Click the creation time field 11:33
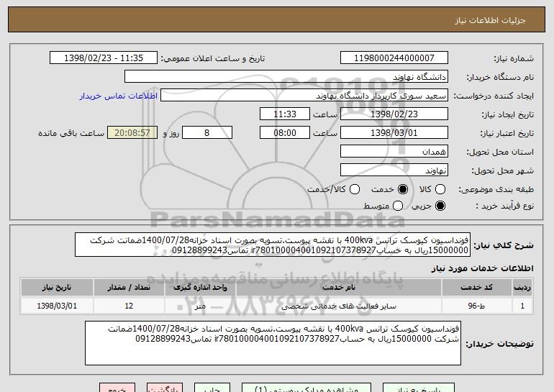The height and width of the screenshot is (392, 554). click(285, 114)
